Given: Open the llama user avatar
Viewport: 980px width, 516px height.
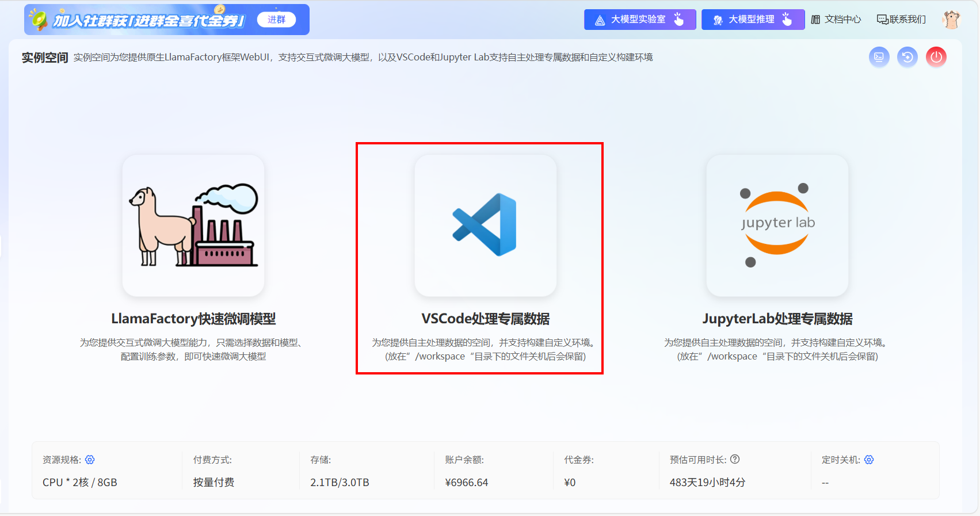Looking at the screenshot, I should point(951,20).
